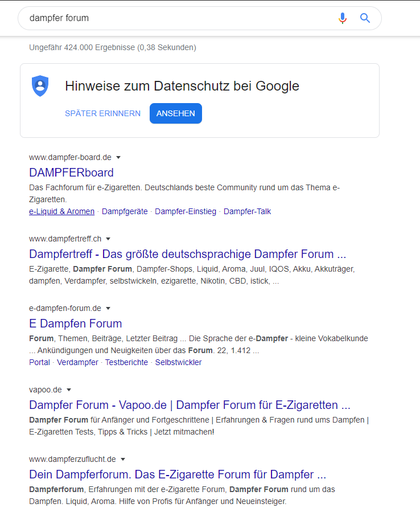Screen dimensions: 420x516
Task: Open the 'e-Liquid & Aromen' sitelink
Action: tap(61, 211)
